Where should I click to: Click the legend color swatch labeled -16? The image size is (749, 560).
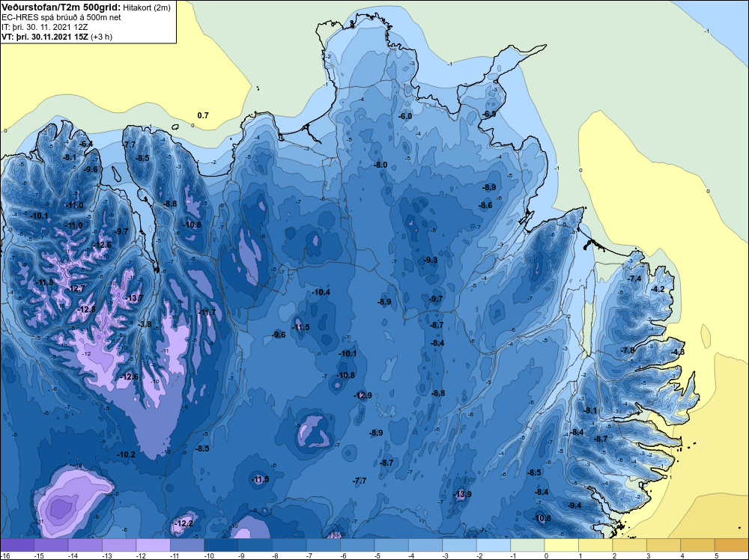coord(17,545)
